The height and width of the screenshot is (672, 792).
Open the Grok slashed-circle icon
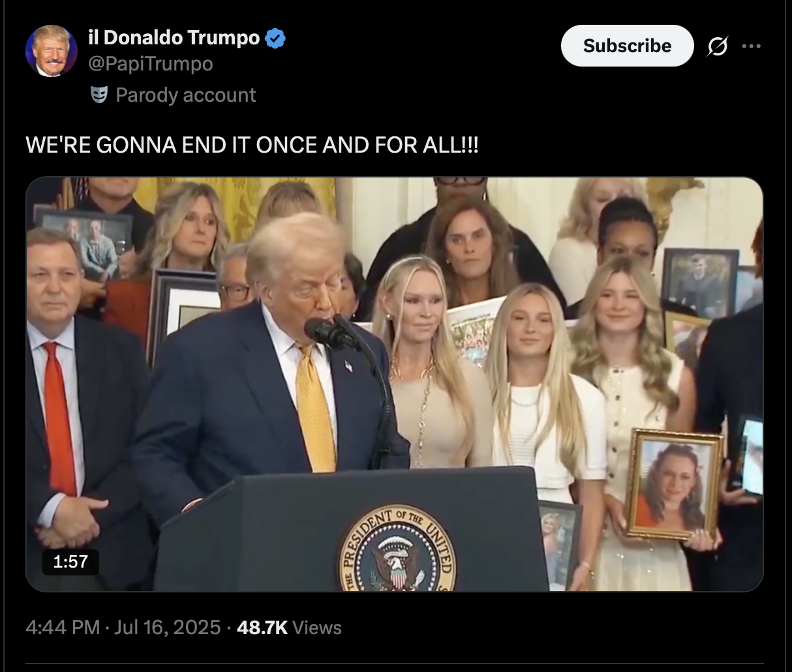point(718,46)
